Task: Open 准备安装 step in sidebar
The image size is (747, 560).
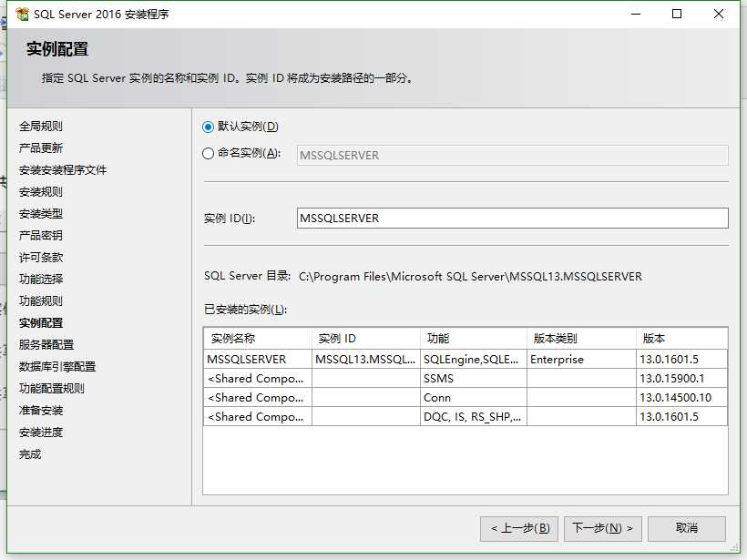Action: (41, 411)
